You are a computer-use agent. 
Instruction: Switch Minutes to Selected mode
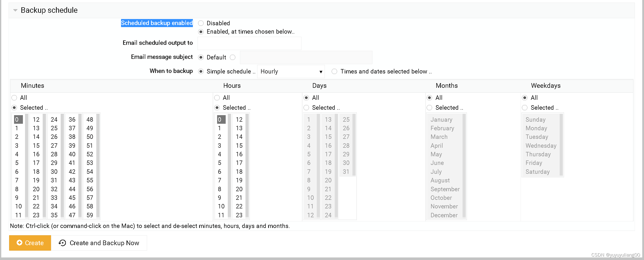(14, 108)
